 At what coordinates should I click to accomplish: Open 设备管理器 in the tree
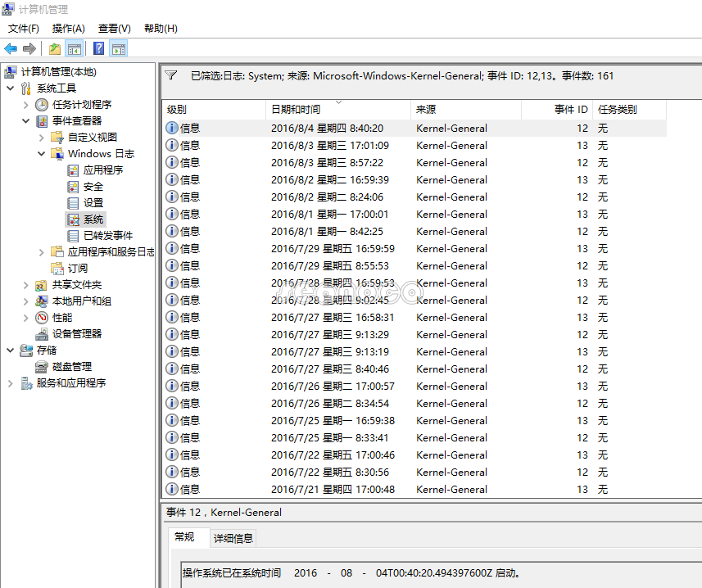click(x=76, y=334)
